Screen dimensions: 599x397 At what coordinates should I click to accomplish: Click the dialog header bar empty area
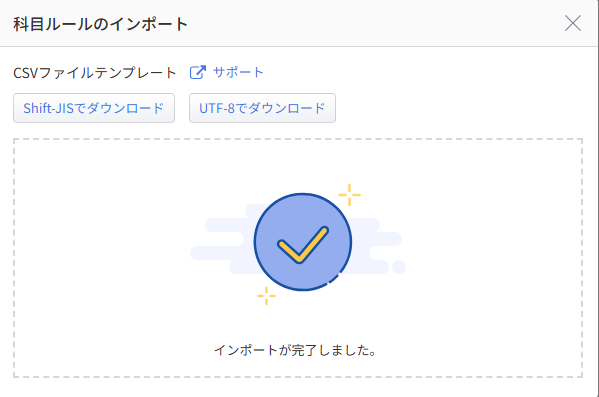tap(374, 23)
